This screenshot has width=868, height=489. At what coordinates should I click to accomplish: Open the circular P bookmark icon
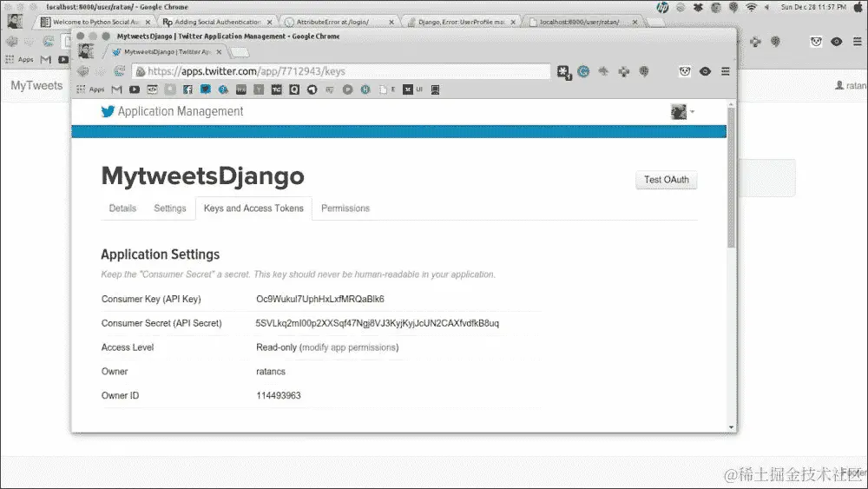tap(347, 89)
